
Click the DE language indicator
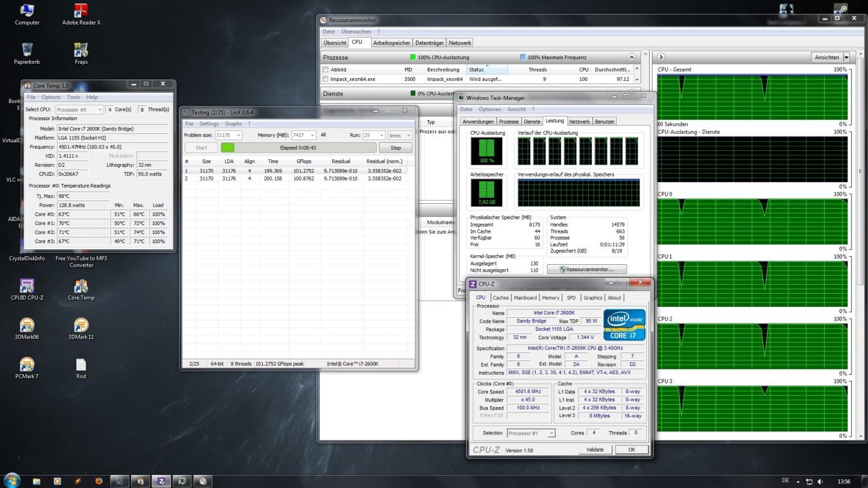[x=785, y=481]
